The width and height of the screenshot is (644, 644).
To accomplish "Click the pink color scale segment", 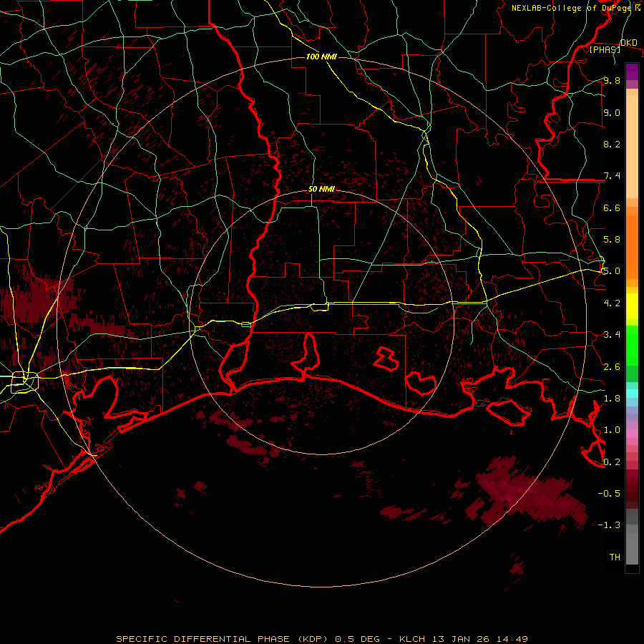I will click(632, 434).
